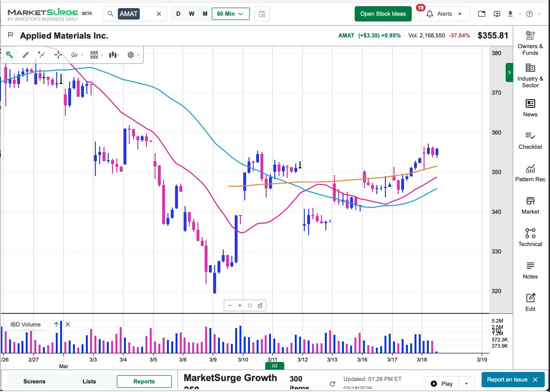
Task: Click the screen swap monitor icon
Action: pos(497,14)
